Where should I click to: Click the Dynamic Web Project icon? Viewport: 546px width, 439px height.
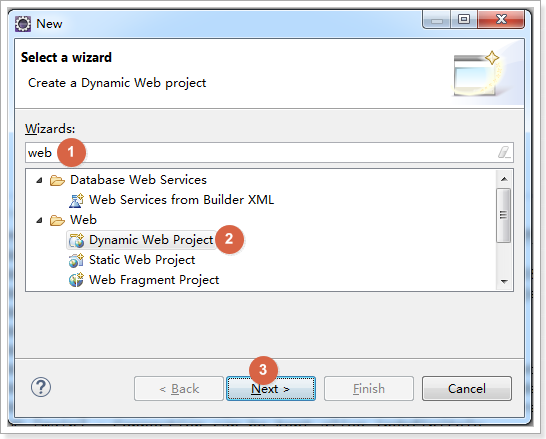(x=76, y=240)
